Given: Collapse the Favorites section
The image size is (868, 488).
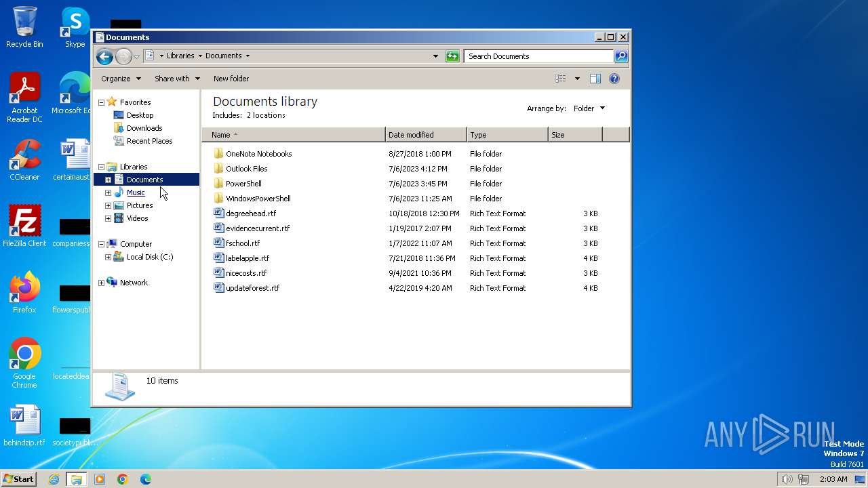Looking at the screenshot, I should coord(101,102).
